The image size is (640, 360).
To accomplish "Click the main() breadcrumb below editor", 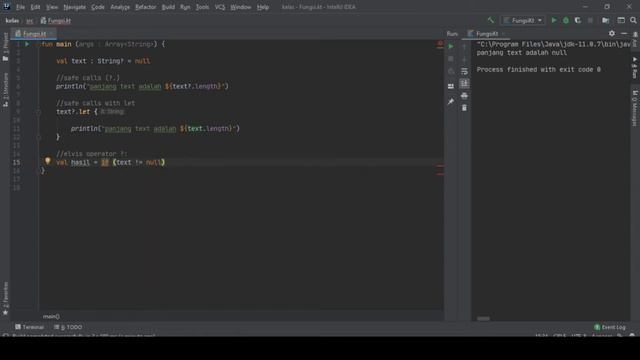I will pos(51,316).
